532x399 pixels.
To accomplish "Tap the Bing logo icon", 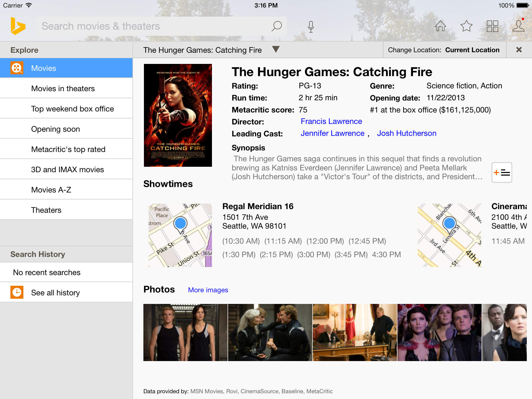I will click(18, 26).
